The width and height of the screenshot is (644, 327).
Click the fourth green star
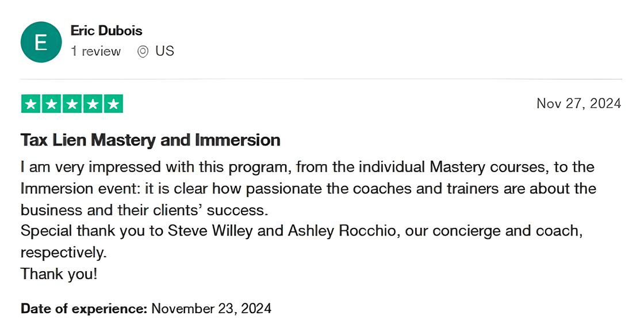coord(93,104)
